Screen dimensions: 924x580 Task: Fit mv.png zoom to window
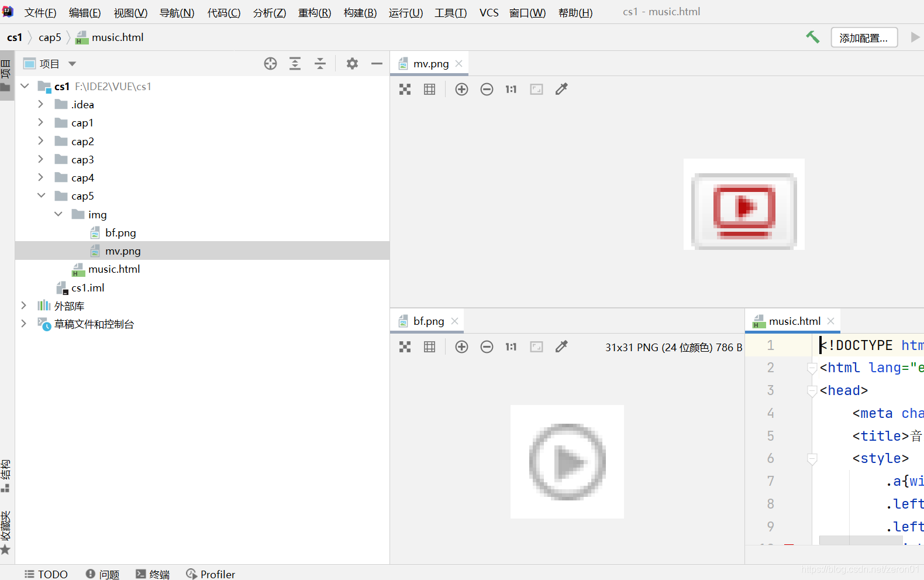[x=536, y=89]
